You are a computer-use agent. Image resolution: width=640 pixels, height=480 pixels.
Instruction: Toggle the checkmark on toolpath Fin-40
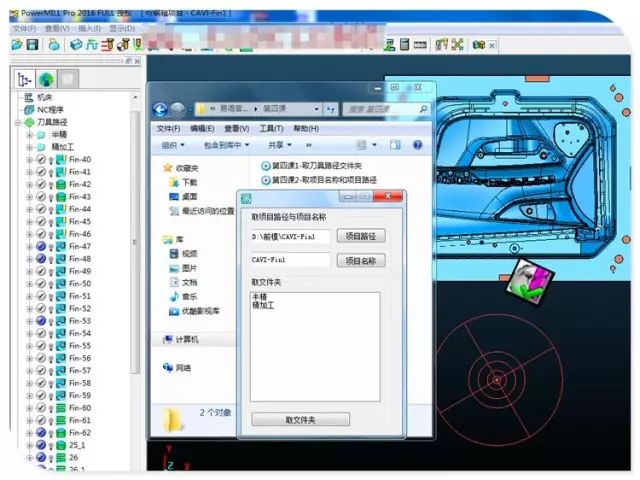click(x=41, y=160)
